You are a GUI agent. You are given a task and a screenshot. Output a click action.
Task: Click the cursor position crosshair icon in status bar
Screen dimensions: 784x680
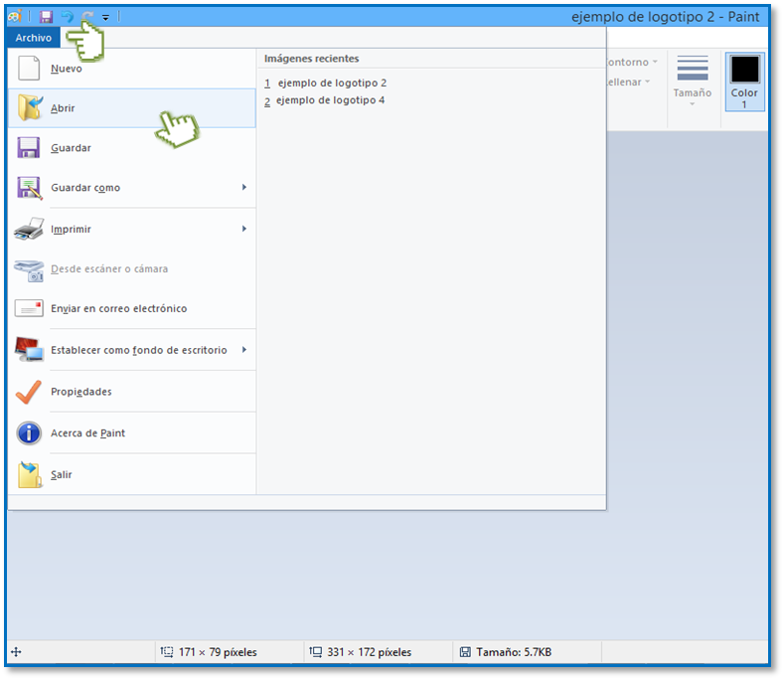pos(16,652)
